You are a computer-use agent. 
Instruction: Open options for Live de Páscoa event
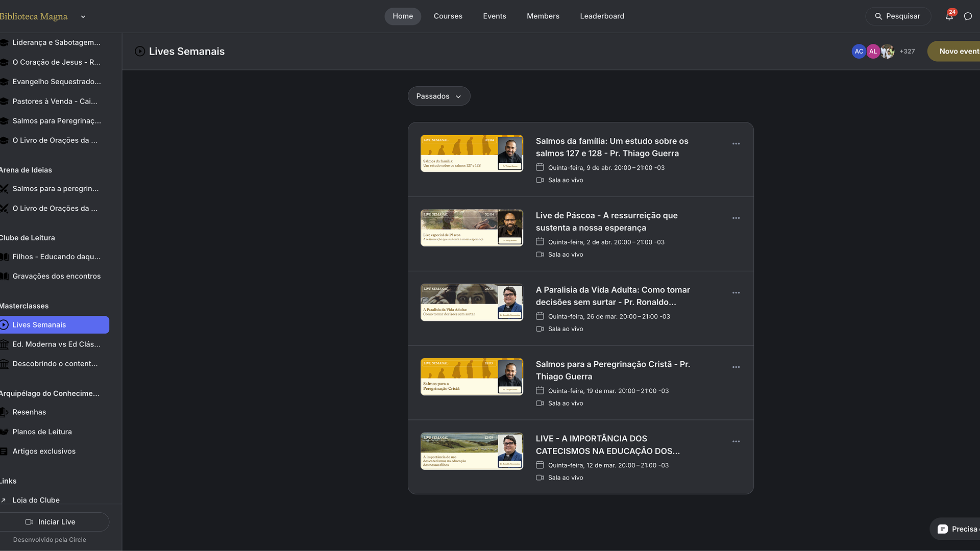pyautogui.click(x=736, y=218)
